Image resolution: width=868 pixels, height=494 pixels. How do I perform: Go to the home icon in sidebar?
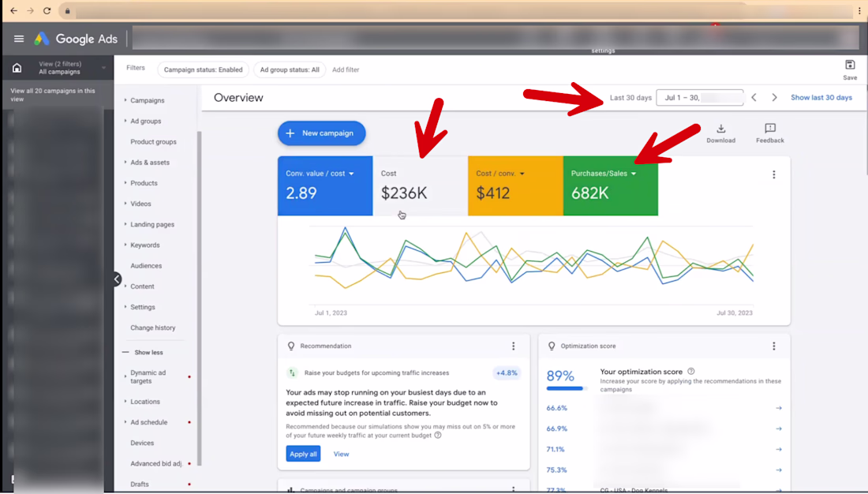pos(17,68)
